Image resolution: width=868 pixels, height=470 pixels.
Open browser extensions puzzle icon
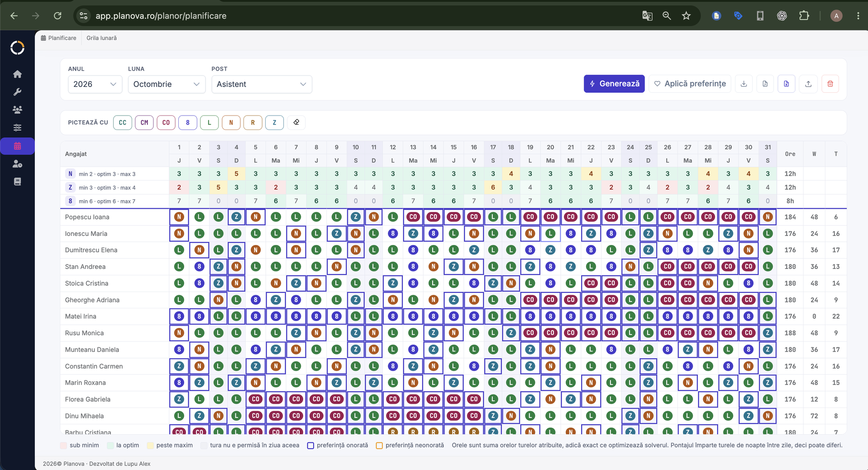tap(804, 16)
